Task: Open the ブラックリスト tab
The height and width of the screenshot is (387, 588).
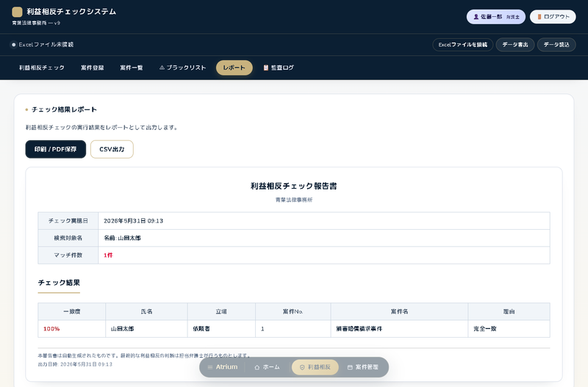Action: (x=182, y=68)
